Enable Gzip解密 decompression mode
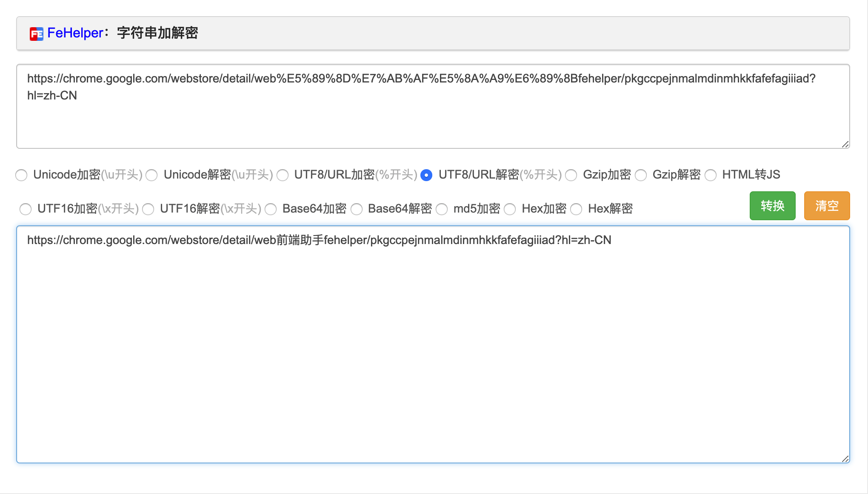The image size is (868, 494). coord(640,174)
